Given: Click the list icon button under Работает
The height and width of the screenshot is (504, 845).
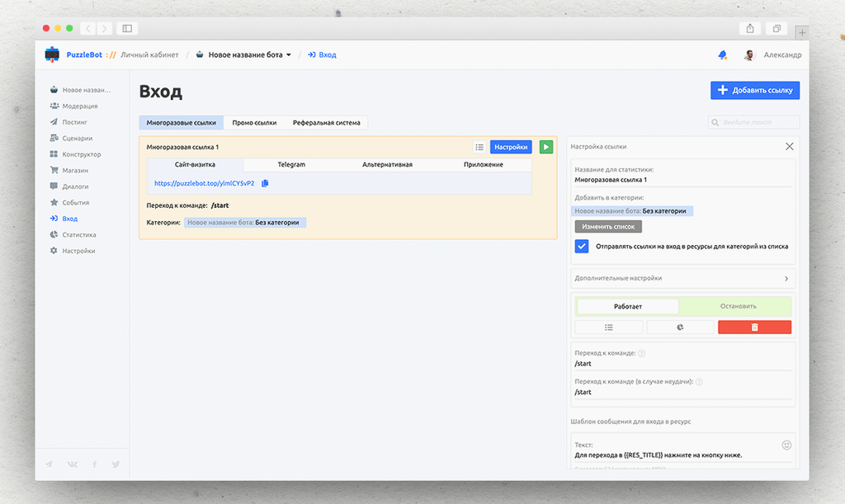Looking at the screenshot, I should pyautogui.click(x=608, y=327).
